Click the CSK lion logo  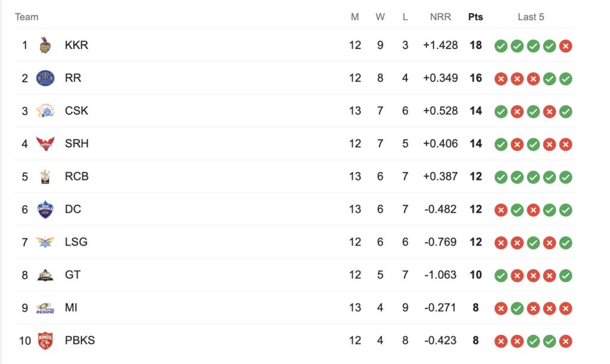pyautogui.click(x=45, y=111)
